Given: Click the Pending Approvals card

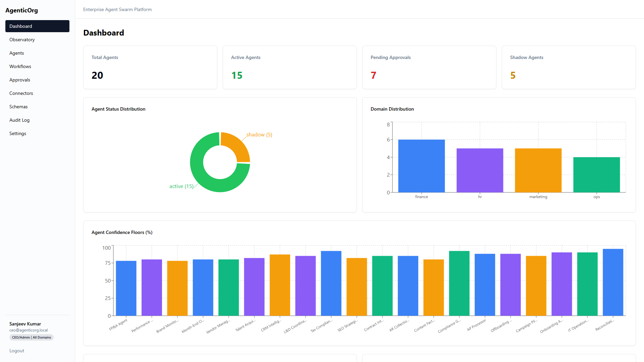Looking at the screenshot, I should 429,67.
